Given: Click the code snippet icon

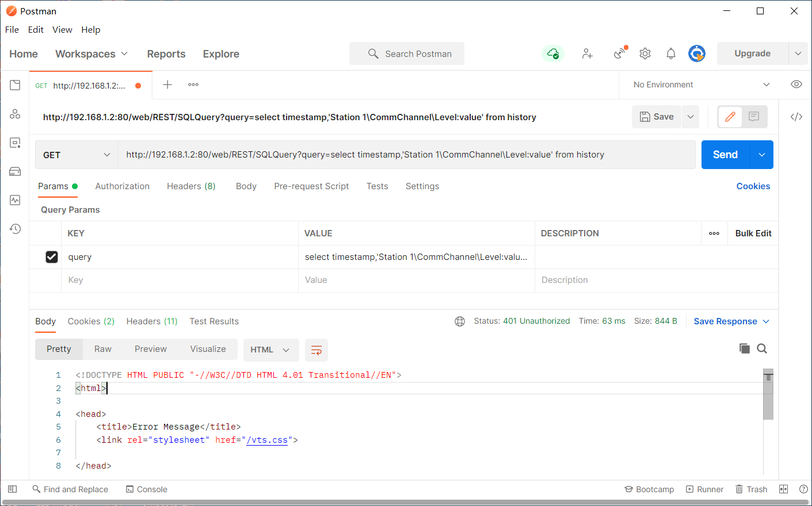Looking at the screenshot, I should click(x=796, y=117).
